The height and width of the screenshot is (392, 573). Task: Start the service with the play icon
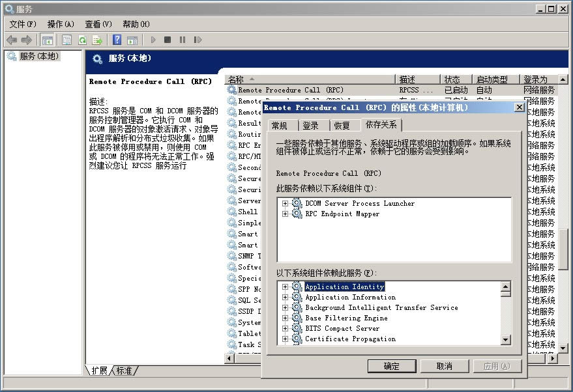click(x=153, y=39)
